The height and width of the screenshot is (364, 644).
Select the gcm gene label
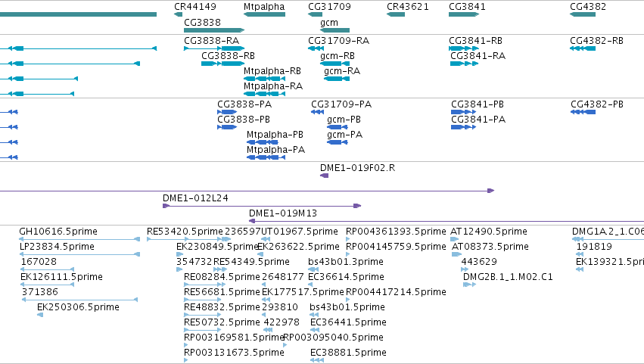329,23
